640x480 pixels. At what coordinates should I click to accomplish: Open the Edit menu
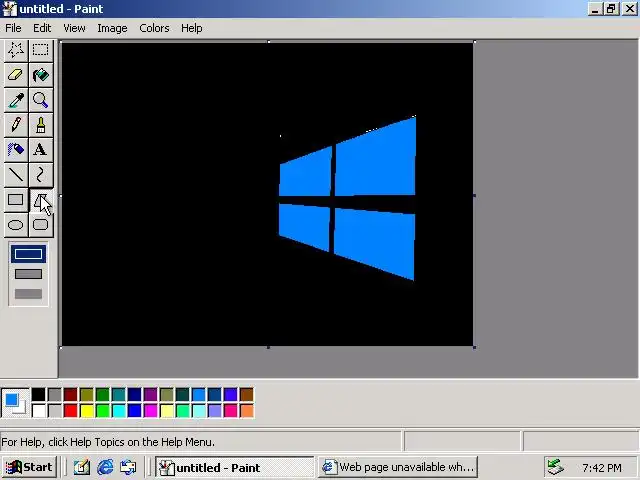(42, 28)
